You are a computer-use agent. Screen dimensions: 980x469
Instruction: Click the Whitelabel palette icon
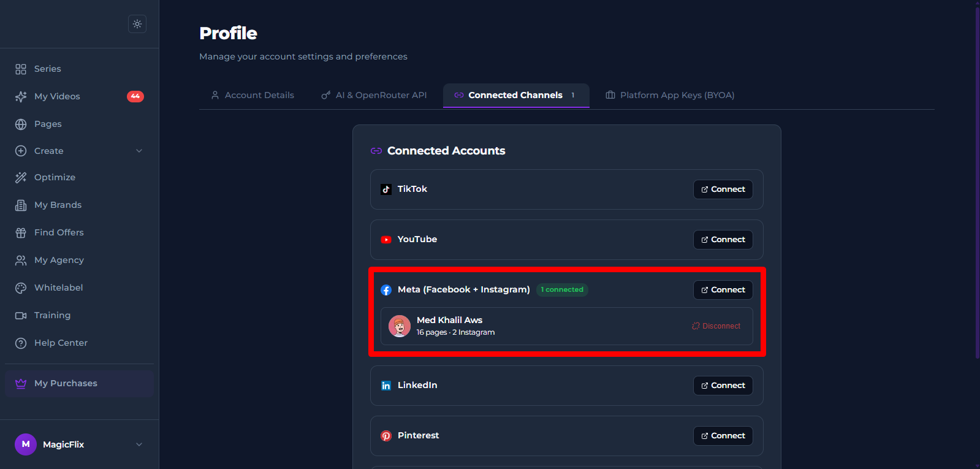coord(21,288)
